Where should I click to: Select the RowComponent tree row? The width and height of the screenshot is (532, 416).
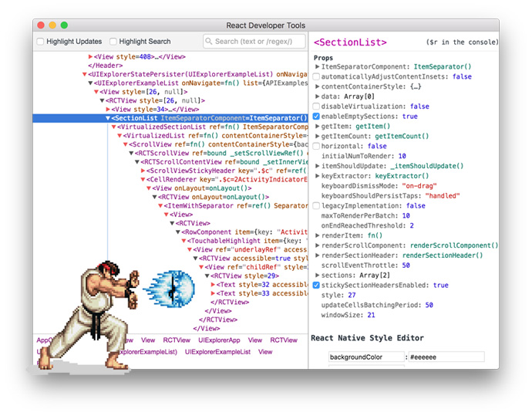coord(170,232)
